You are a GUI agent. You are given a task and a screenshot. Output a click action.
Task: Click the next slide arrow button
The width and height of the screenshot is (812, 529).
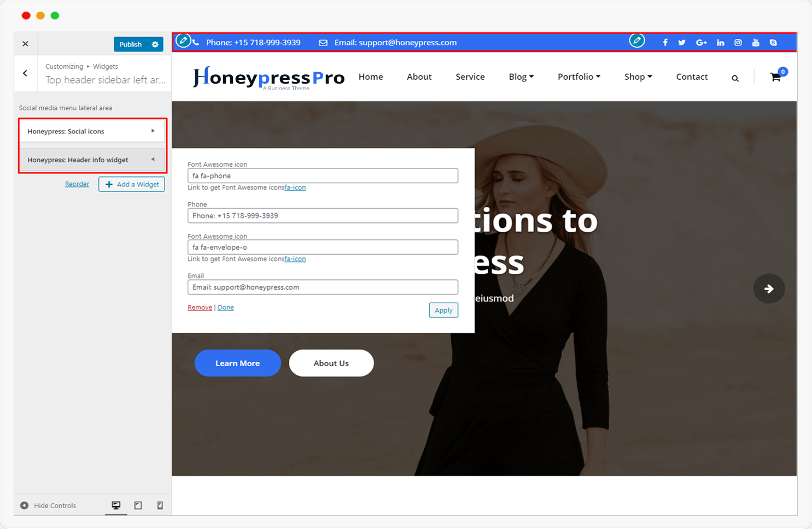tap(769, 289)
